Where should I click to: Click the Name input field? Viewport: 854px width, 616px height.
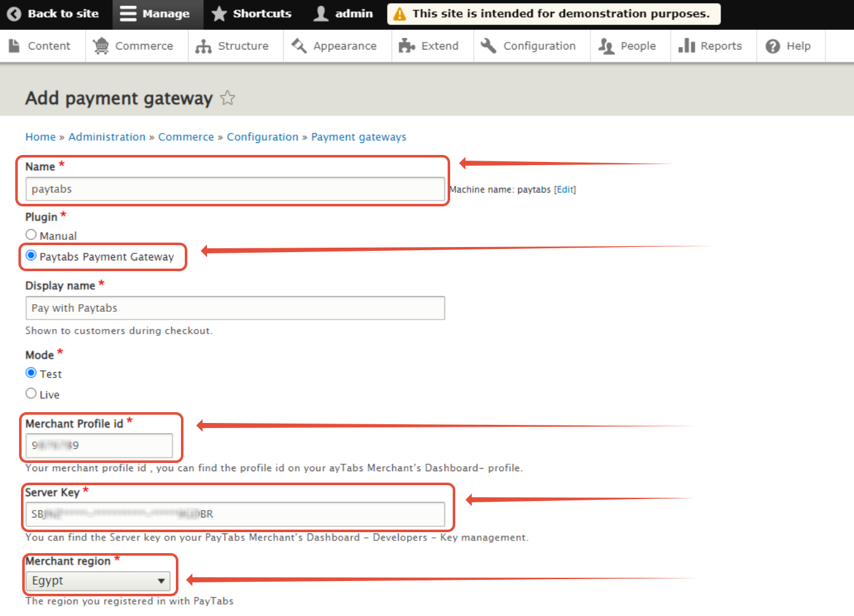[x=235, y=189]
